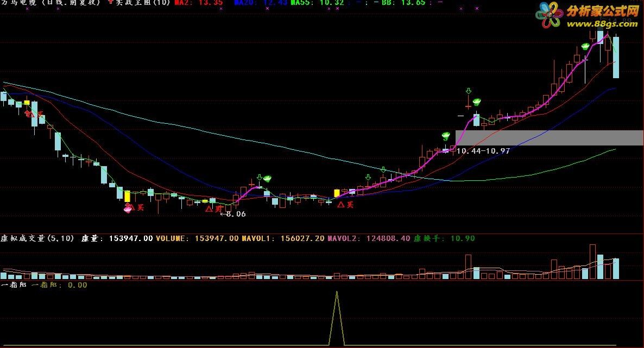Click the yellow candle above the pink gem marker
This screenshot has height=348, width=644.
[x=127, y=196]
